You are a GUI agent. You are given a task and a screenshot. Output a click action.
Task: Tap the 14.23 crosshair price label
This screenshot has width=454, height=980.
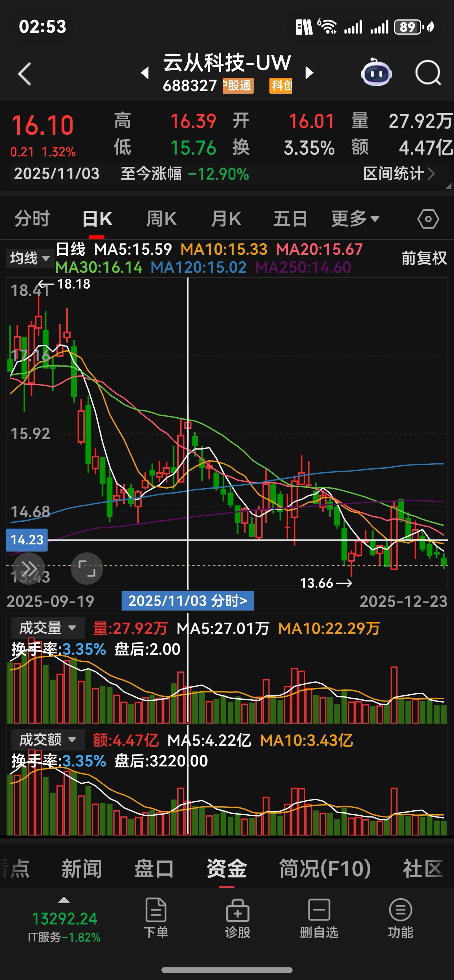27,540
